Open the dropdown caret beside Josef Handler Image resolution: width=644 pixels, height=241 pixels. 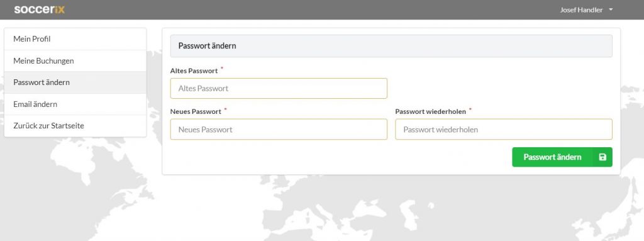point(611,9)
